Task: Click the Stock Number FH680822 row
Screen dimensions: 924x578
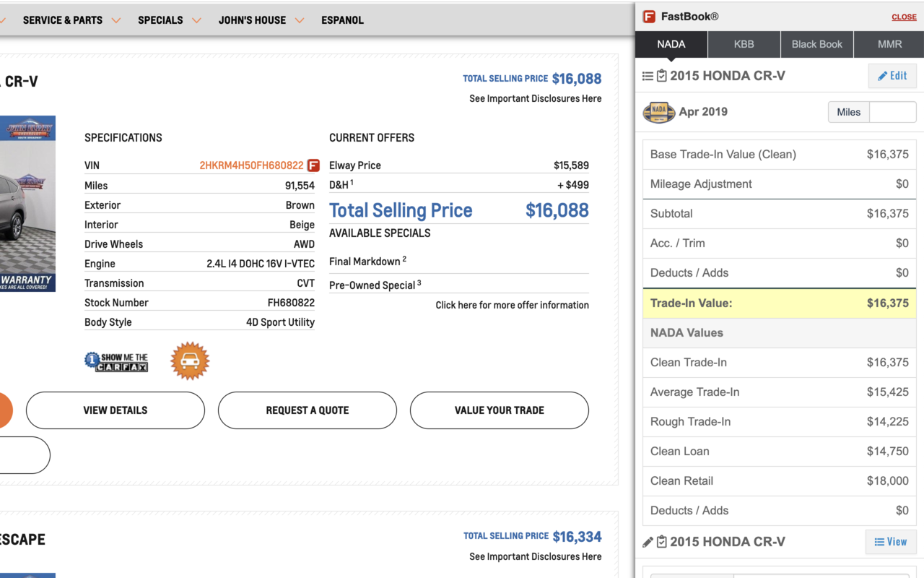Action: (199, 303)
